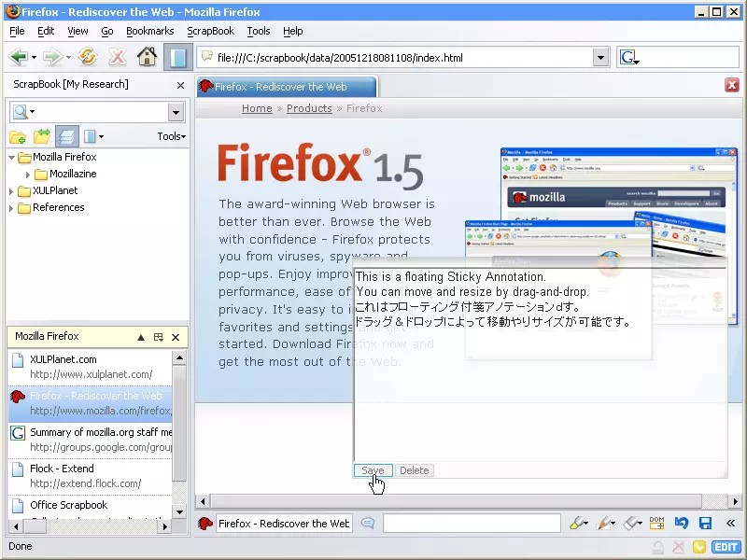Collapse the Mozilla Firefox folder

[x=12, y=157]
